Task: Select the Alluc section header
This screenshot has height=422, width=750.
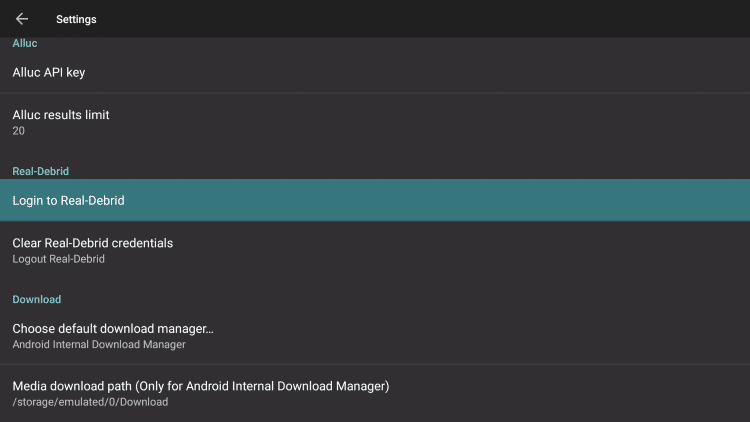Action: (x=25, y=43)
